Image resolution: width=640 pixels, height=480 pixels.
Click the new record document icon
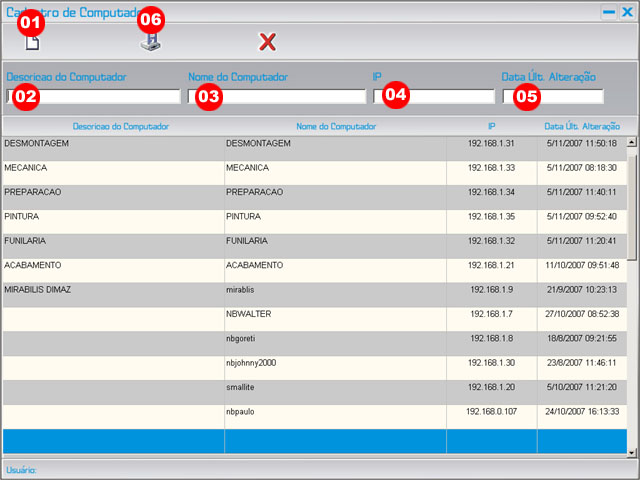[x=32, y=43]
